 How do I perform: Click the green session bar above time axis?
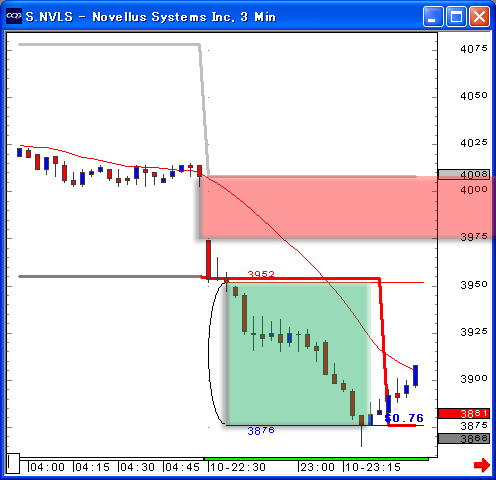[316, 459]
